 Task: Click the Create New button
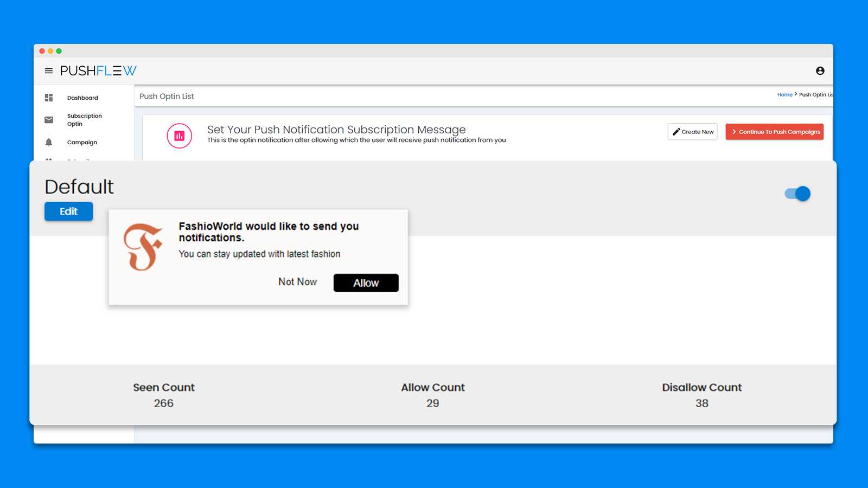tap(692, 132)
